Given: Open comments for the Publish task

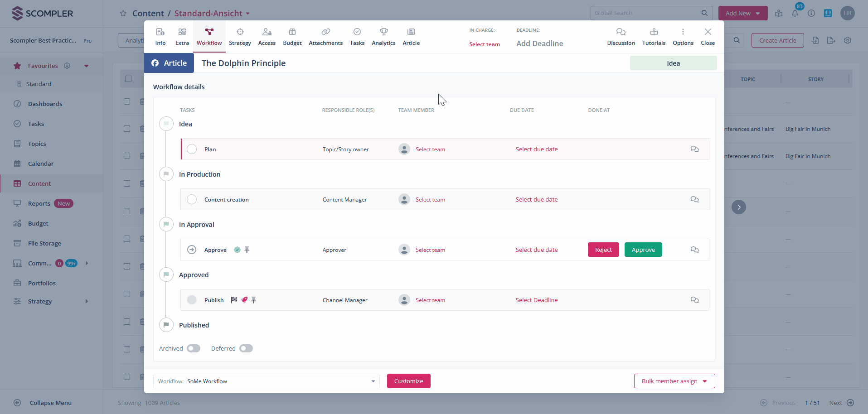Looking at the screenshot, I should (x=694, y=300).
